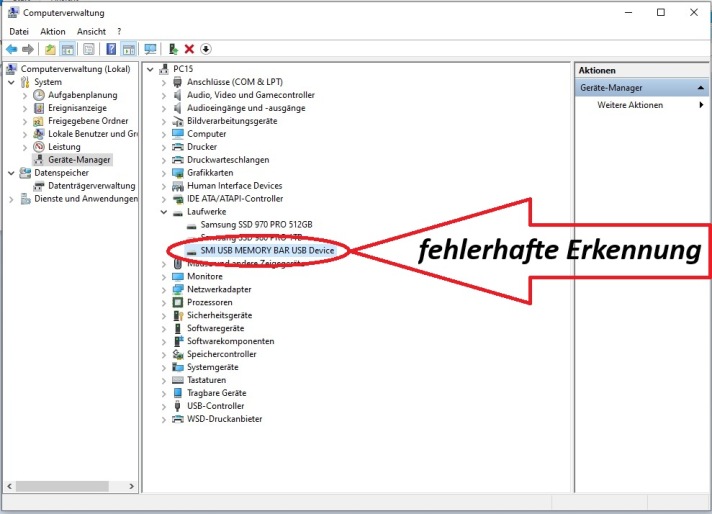
Task: Click the Forward arrow toolbar icon
Action: tap(28, 49)
